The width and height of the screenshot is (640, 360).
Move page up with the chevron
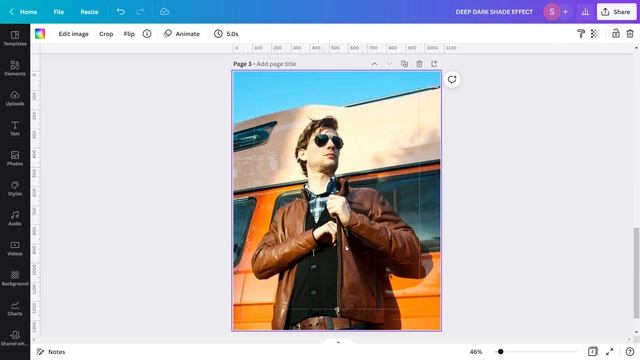374,64
